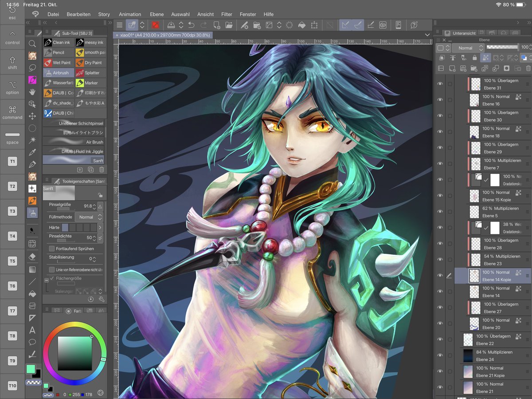
Task: Tap the esc edge keyboard button
Action: pyautogui.click(x=12, y=12)
